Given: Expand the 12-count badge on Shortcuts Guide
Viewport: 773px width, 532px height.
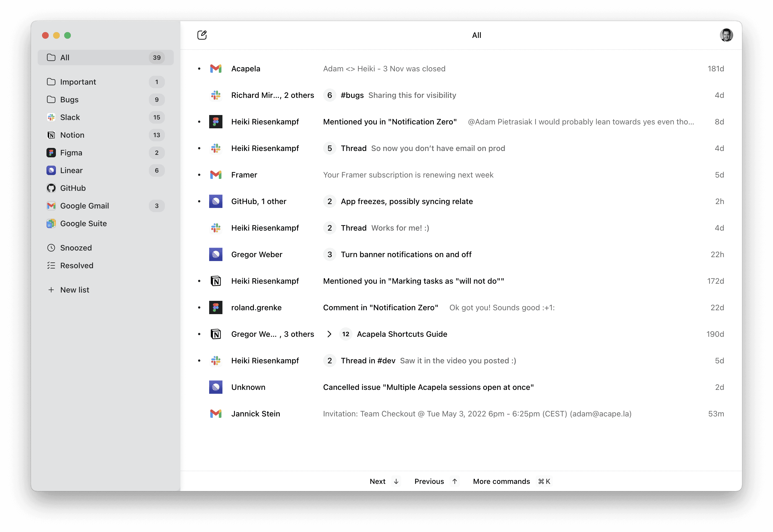Looking at the screenshot, I should (346, 334).
